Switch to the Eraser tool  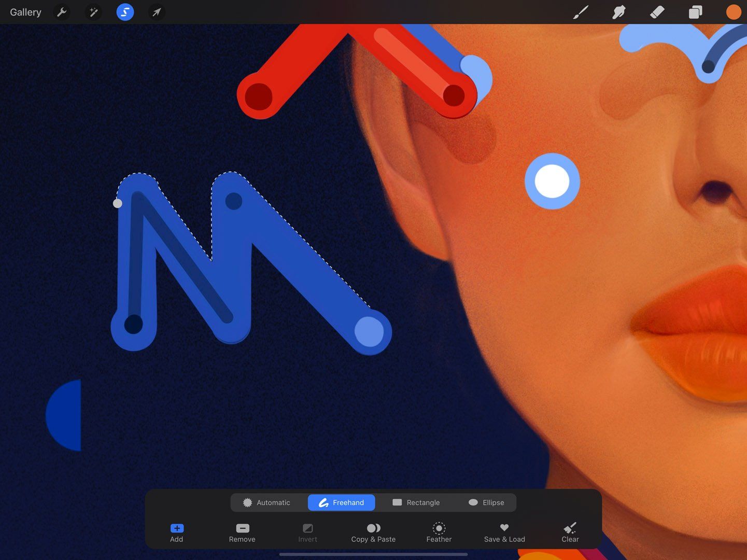click(x=656, y=11)
